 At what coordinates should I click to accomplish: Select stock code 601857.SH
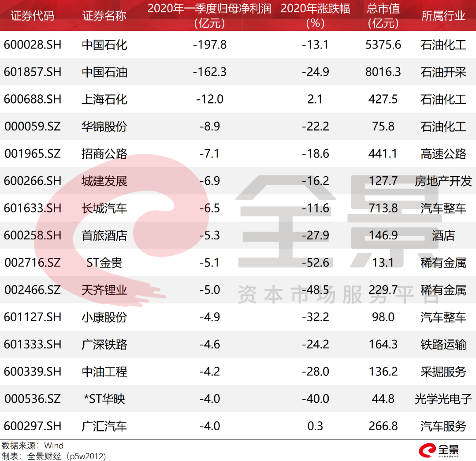[x=33, y=72]
